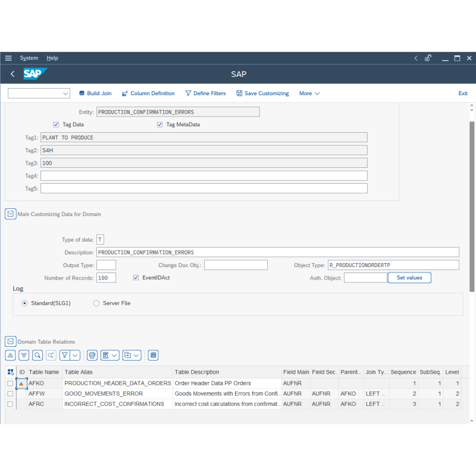Click the SAP logo
Image resolution: width=476 pixels, height=476 pixels.
[x=35, y=74]
